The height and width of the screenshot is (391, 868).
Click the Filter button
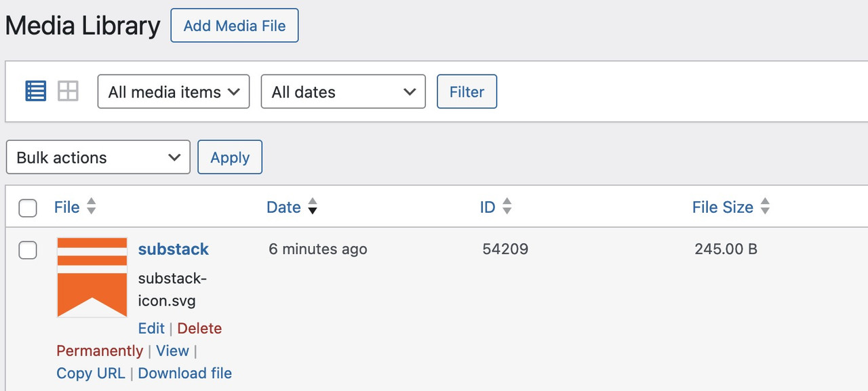pyautogui.click(x=467, y=91)
